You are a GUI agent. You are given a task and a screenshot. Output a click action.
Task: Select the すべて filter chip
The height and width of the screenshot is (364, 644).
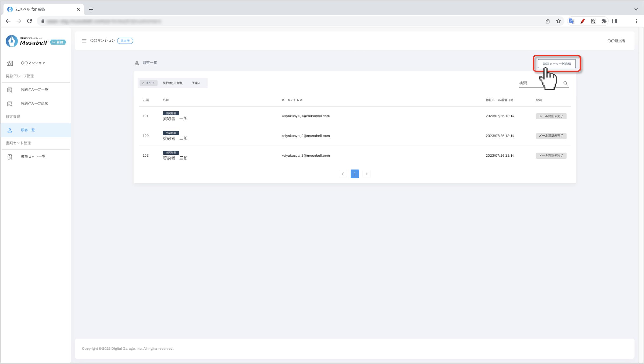pyautogui.click(x=148, y=83)
